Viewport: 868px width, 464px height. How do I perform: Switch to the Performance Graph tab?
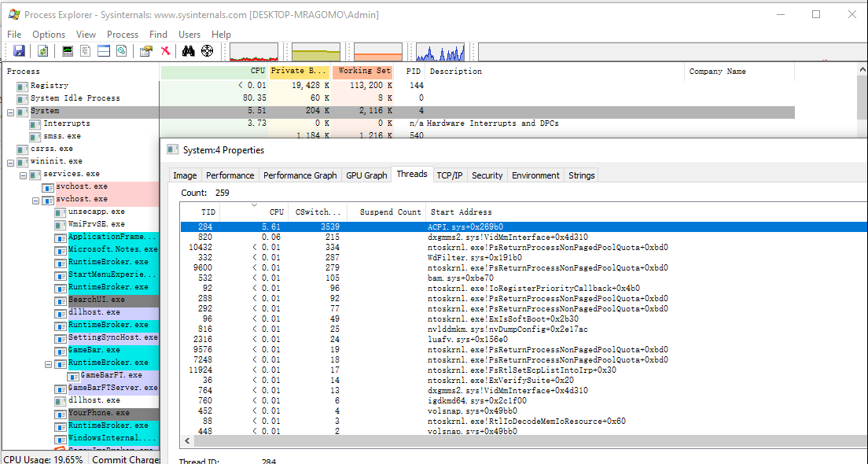(x=300, y=175)
